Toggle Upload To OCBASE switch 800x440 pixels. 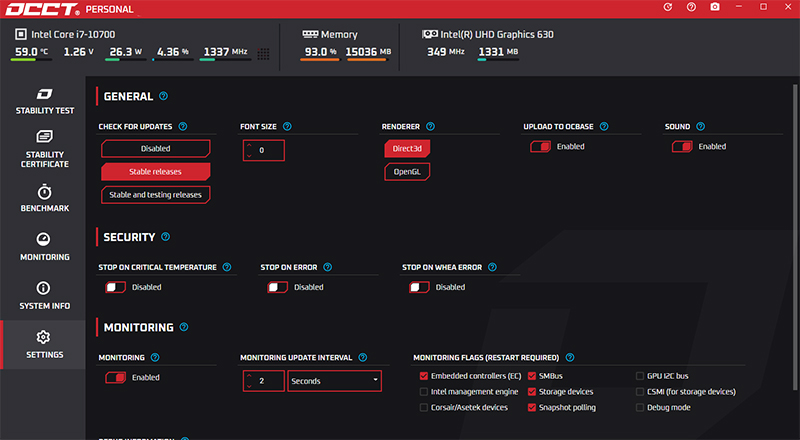coord(540,147)
